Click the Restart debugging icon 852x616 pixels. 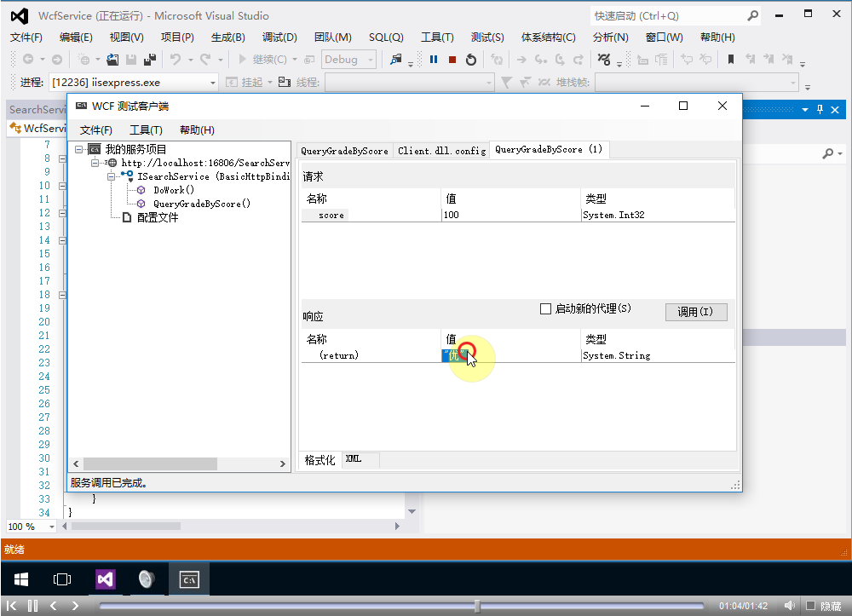[x=471, y=60]
